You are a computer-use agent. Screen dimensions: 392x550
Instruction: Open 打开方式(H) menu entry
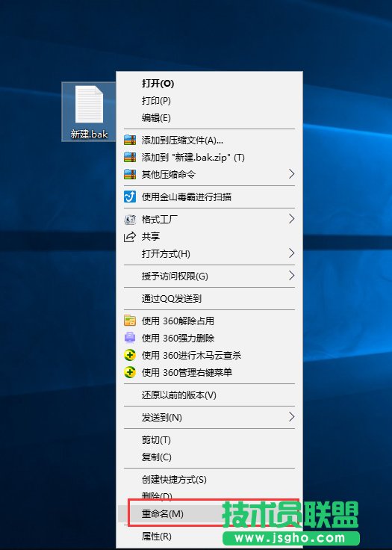tap(209, 253)
